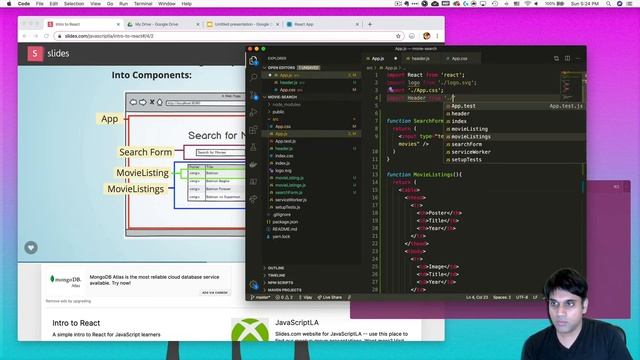Click line encoding UTF-8 in status bar

click(x=522, y=297)
